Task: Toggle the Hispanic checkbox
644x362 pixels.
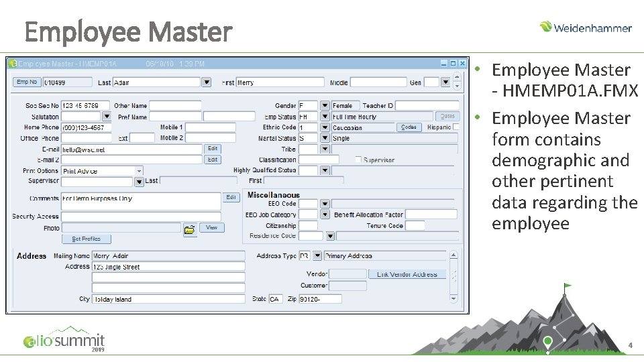Action: [x=456, y=127]
